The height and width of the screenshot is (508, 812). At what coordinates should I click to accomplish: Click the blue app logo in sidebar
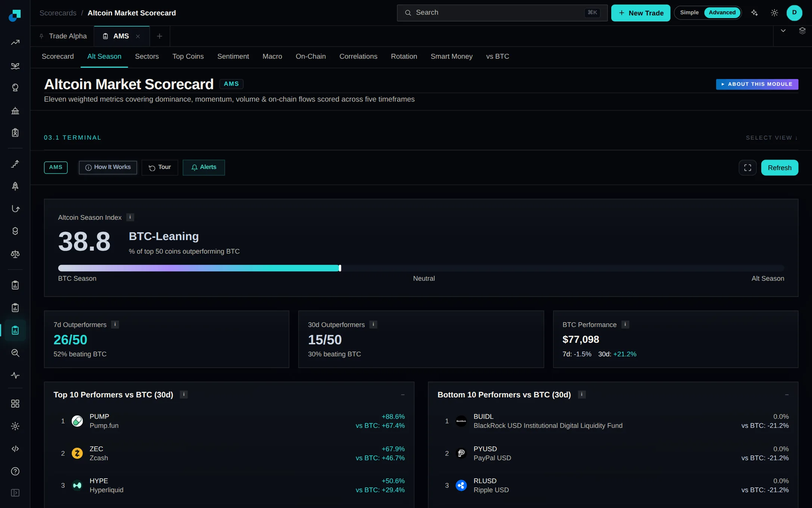click(15, 15)
